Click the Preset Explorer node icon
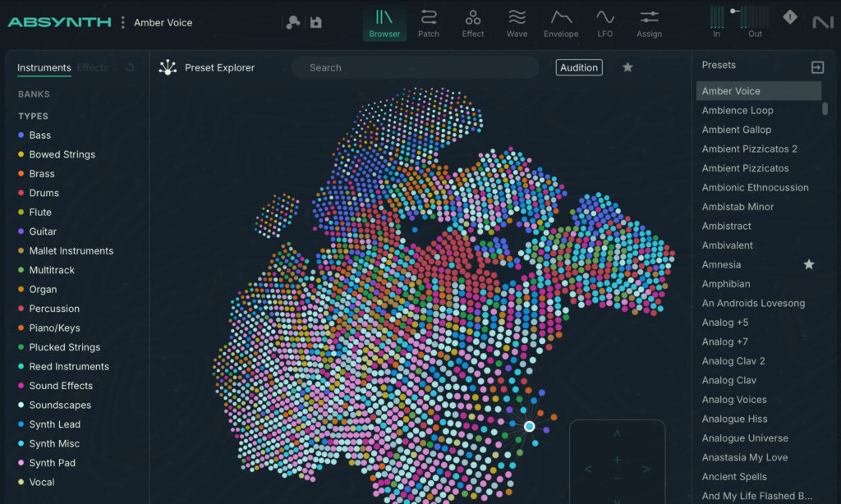This screenshot has height=504, width=841. [x=168, y=68]
